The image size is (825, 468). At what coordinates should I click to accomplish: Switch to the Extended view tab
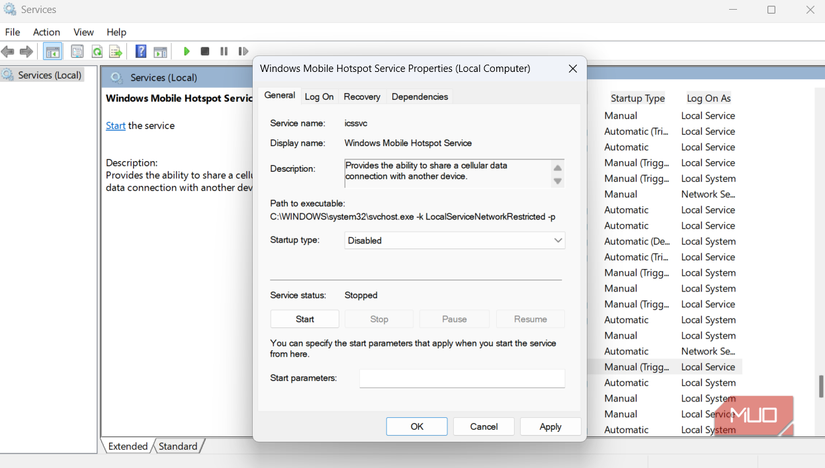tap(128, 446)
